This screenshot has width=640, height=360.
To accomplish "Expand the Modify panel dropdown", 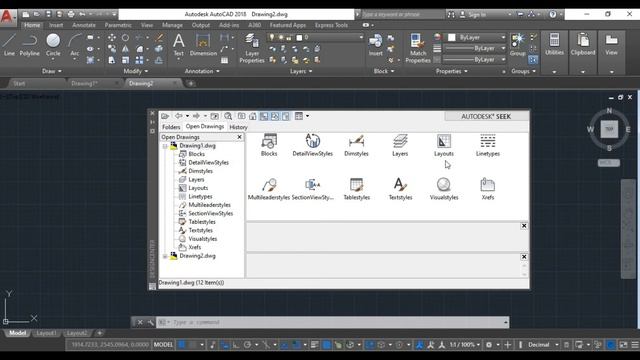I will (x=136, y=71).
